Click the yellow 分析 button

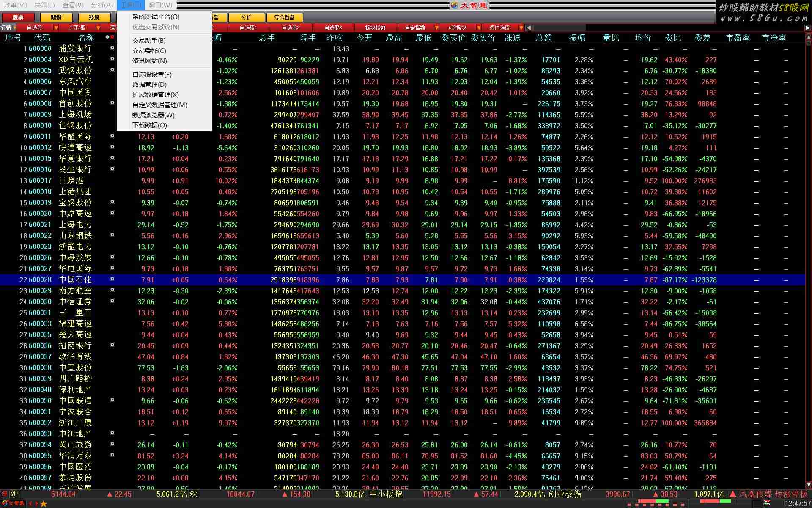[246, 17]
